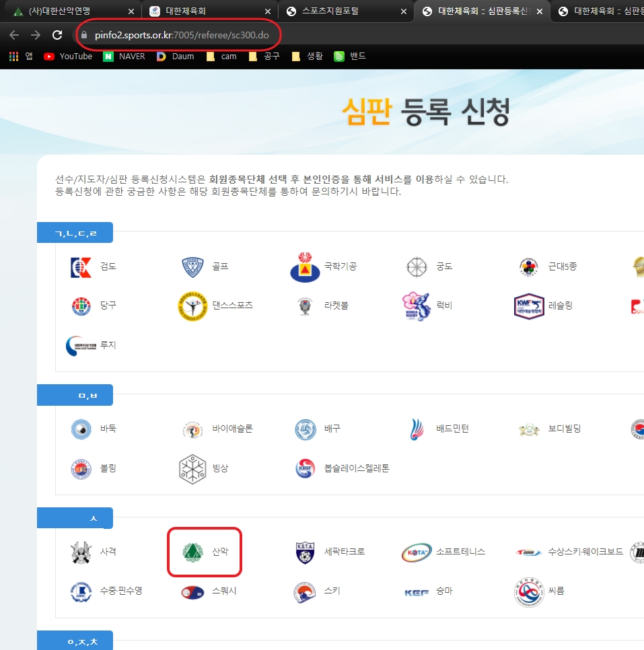This screenshot has height=650, width=644.
Task: Open the 배구 volleyball logo icon
Action: tap(306, 429)
